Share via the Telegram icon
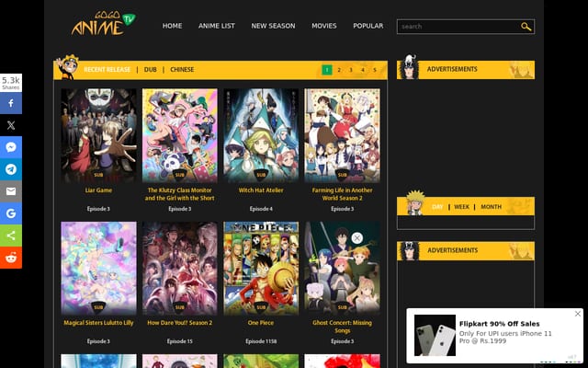This screenshot has height=368, width=588. [x=11, y=169]
